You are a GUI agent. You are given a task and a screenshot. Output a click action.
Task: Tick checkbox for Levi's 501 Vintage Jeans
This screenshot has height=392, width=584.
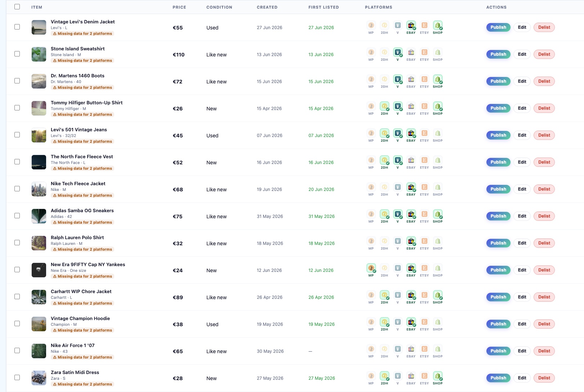[x=17, y=135]
